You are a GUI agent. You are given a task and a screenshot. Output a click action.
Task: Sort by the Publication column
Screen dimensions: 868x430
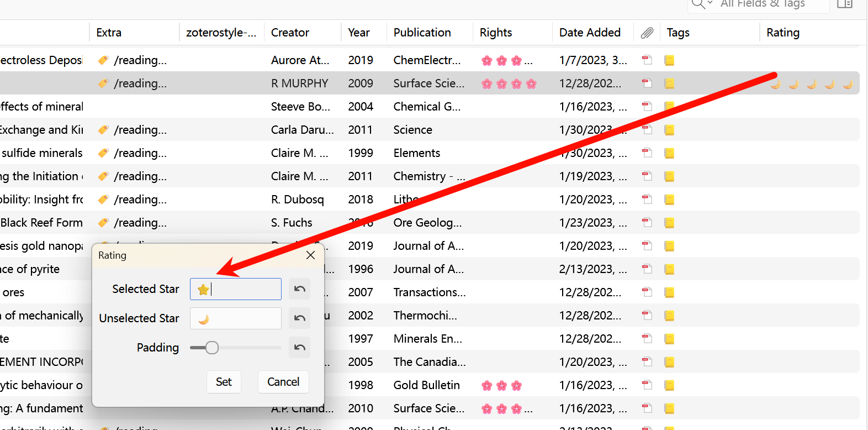coord(422,33)
